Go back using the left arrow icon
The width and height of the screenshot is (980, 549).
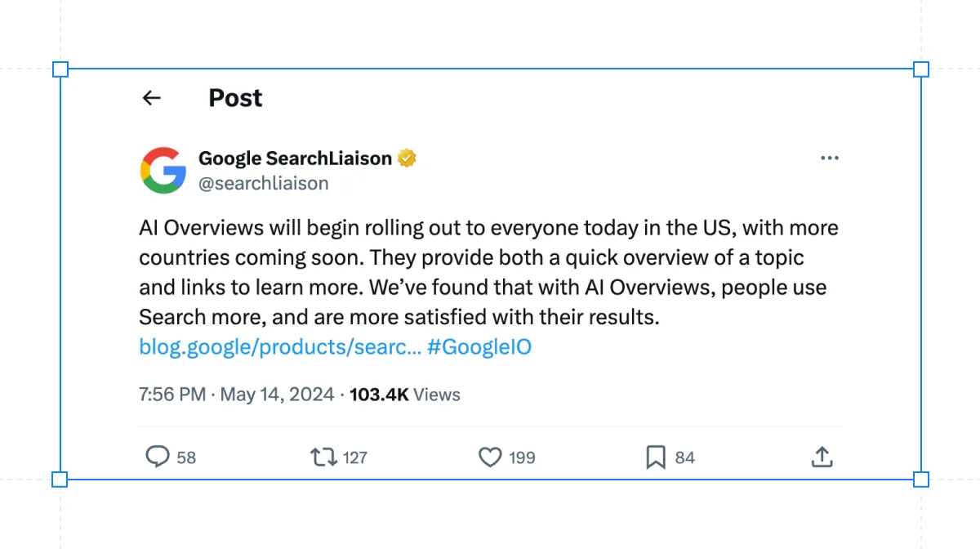point(151,98)
